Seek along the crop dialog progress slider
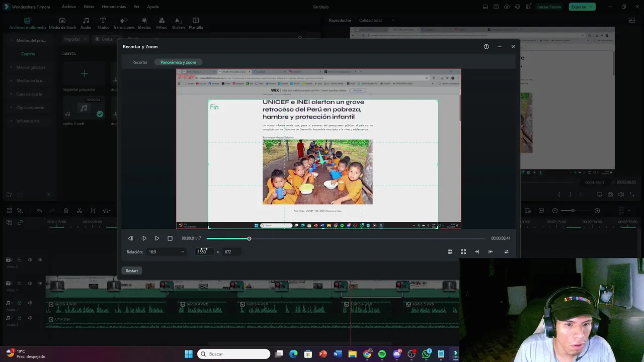Image resolution: width=644 pixels, height=362 pixels. [346, 239]
